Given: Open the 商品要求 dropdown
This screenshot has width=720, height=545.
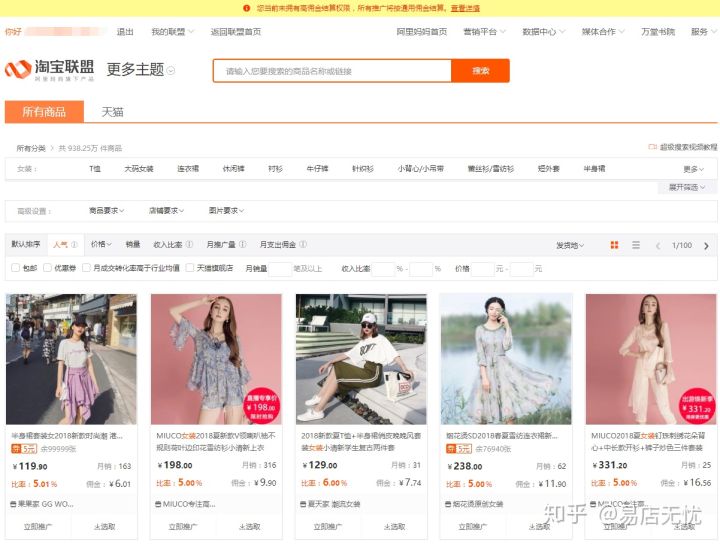Looking at the screenshot, I should point(107,211).
